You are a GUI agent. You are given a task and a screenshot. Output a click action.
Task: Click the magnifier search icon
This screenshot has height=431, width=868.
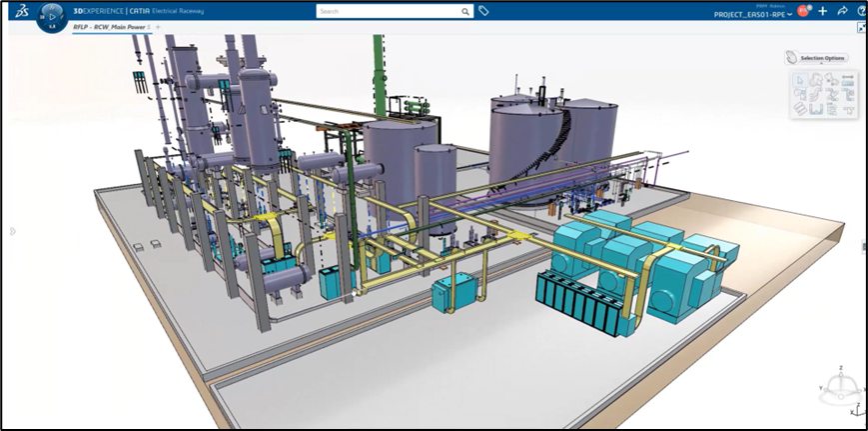[465, 12]
